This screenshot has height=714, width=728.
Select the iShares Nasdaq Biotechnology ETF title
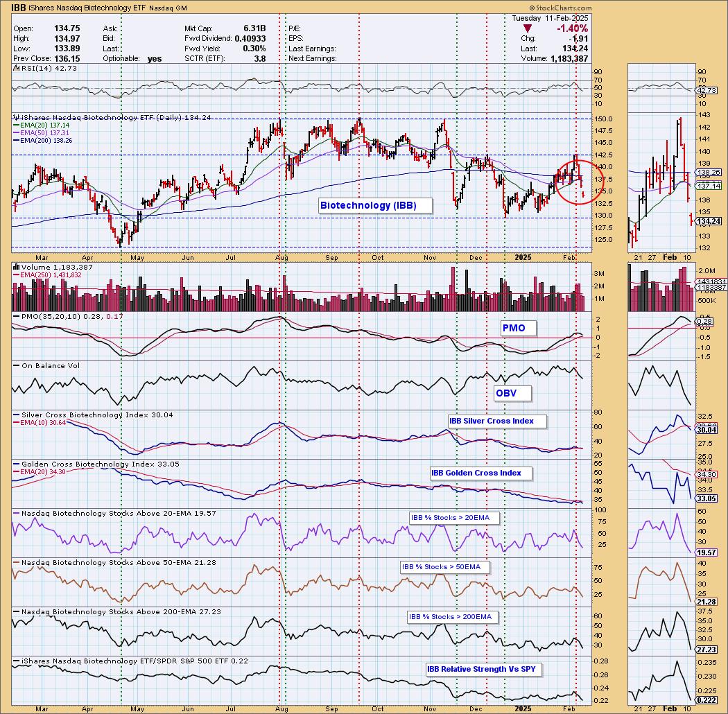click(88, 8)
